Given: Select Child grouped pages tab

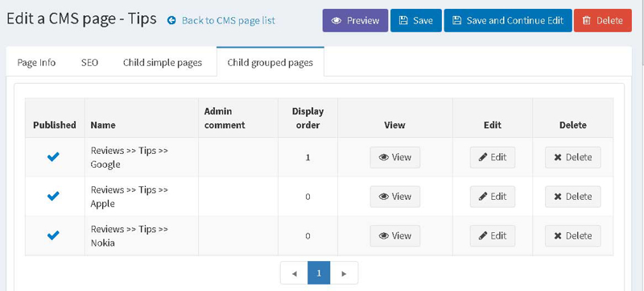Looking at the screenshot, I should pyautogui.click(x=270, y=62).
